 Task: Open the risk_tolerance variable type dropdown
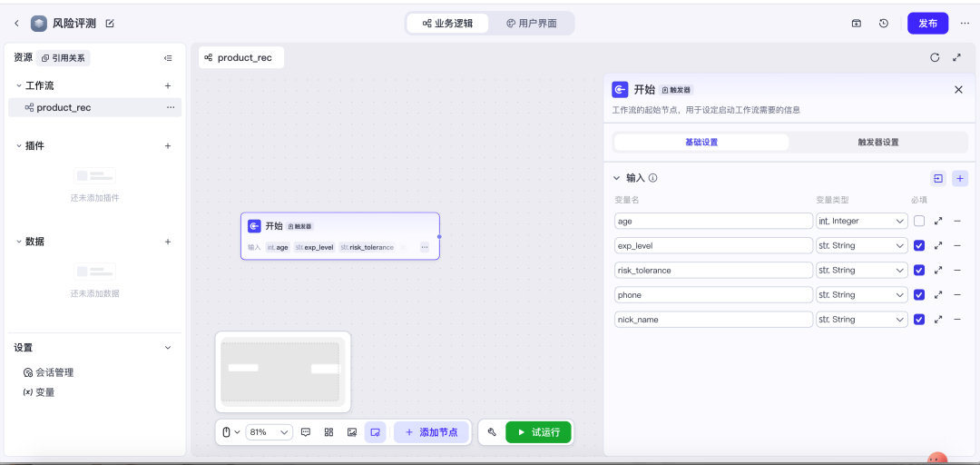[862, 271]
